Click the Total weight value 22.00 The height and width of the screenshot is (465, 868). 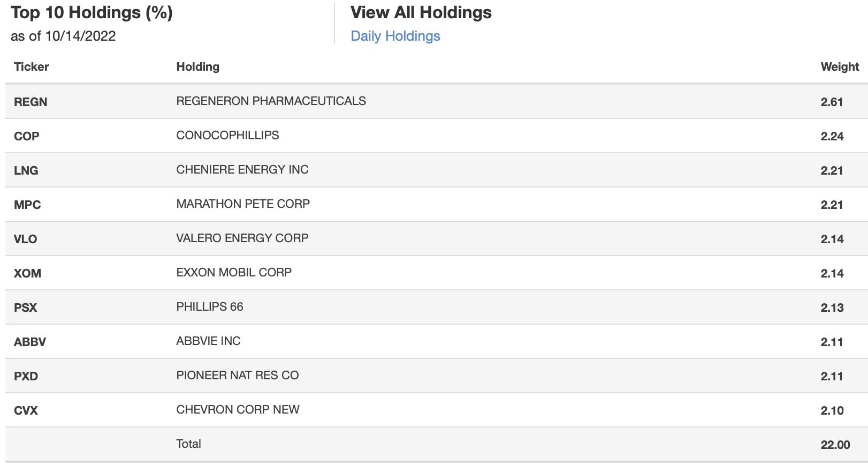coord(835,445)
